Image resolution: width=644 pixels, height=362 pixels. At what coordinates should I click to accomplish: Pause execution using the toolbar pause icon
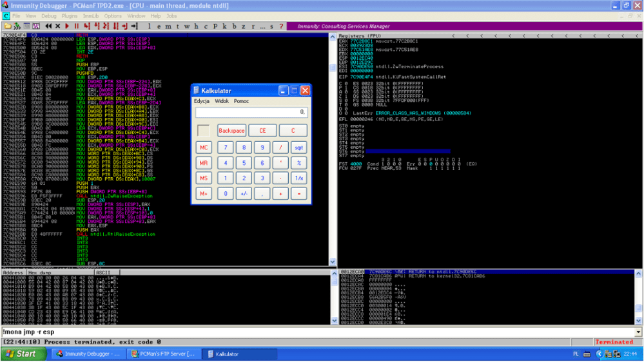coord(75,26)
